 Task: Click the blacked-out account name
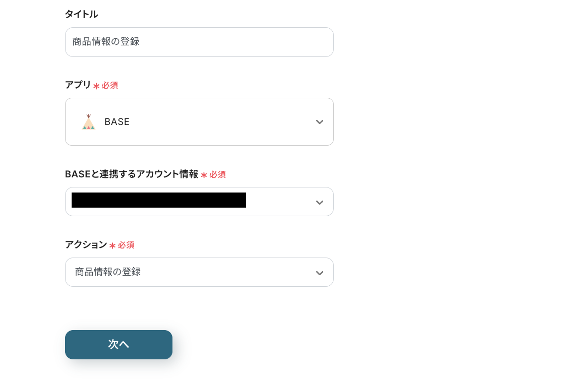coord(159,200)
